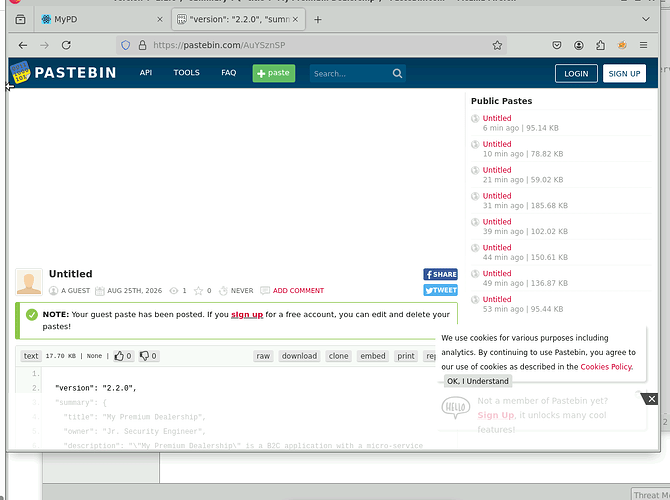Open the Untitled paste from 39 min ago
Screen dimensions: 670x500
497,222
